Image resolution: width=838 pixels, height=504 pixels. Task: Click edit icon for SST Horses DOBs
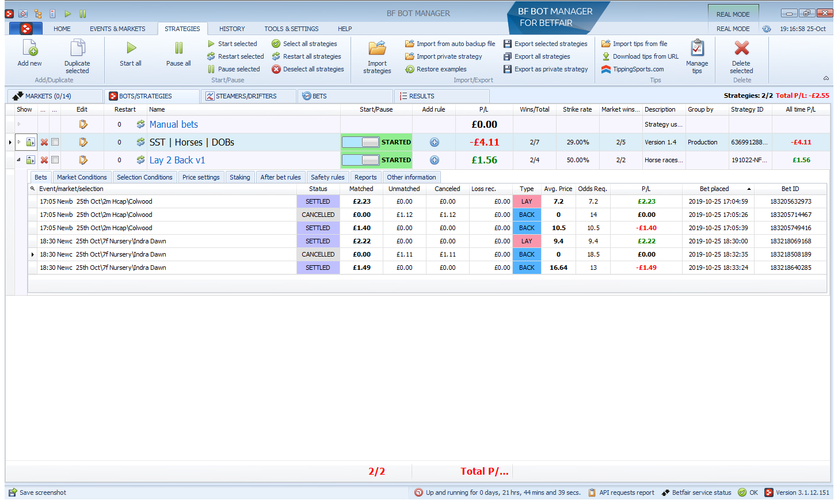pos(83,142)
